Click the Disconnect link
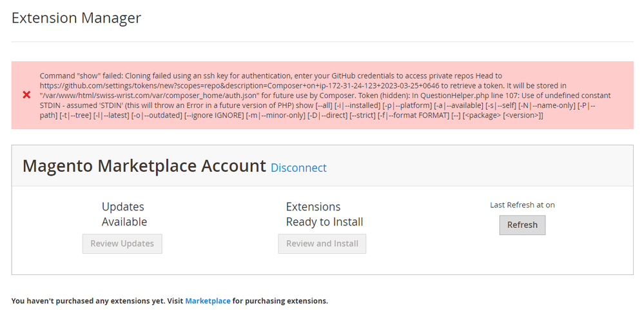Screen dimensions: 644x315 click(x=298, y=168)
